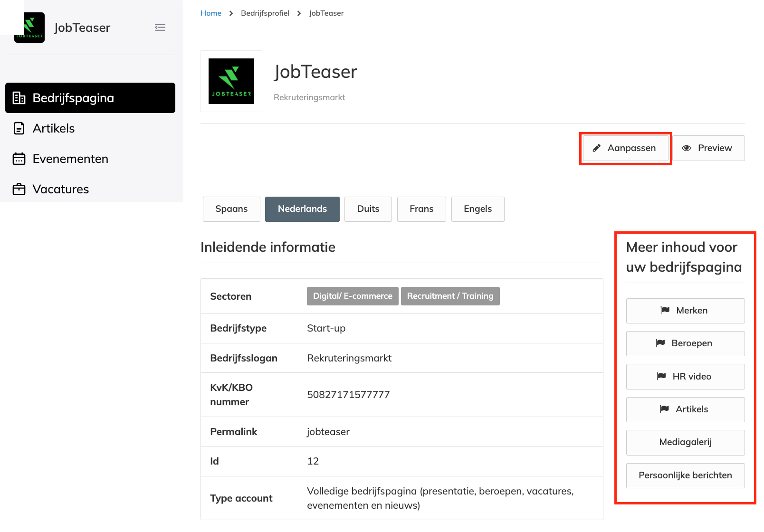Click the Sectoren row label
Screen dimensions: 764x532
click(231, 296)
